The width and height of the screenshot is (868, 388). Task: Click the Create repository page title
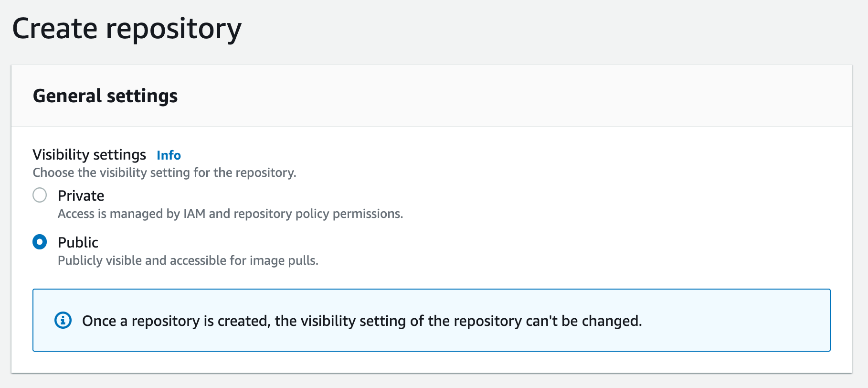click(127, 29)
